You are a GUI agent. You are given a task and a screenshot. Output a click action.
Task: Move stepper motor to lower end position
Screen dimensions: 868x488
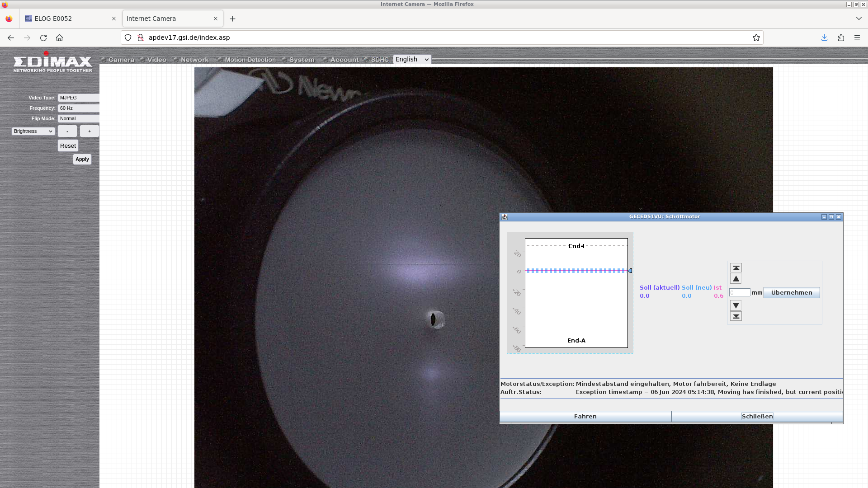click(736, 316)
